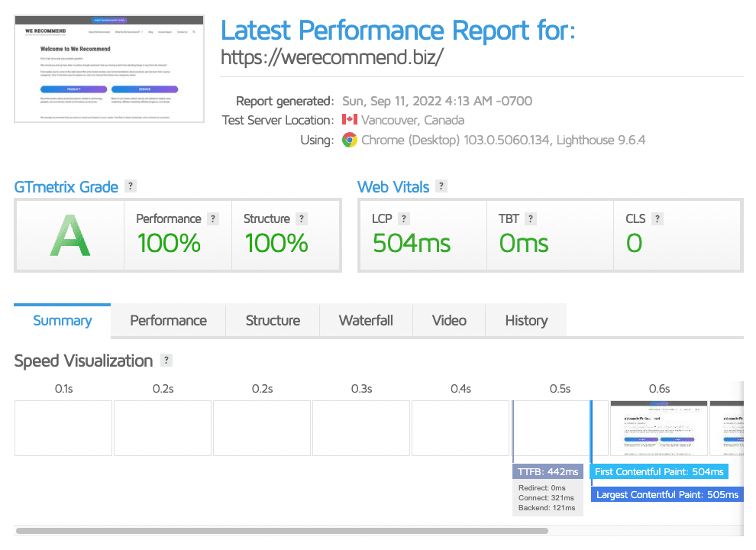Click the Web Vitals heading
The height and width of the screenshot is (550, 756).
coord(393,187)
